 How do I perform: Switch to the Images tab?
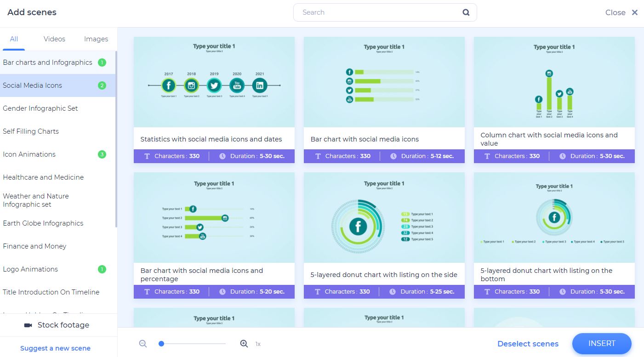pos(96,39)
